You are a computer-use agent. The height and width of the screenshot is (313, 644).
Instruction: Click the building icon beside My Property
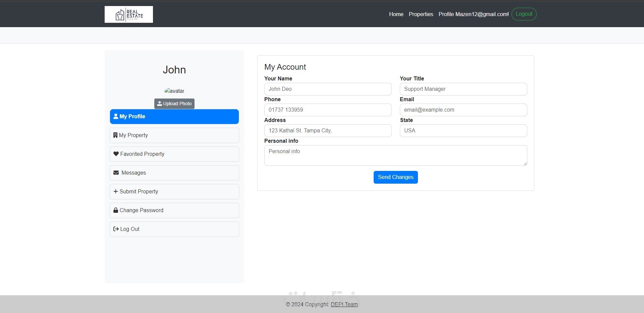[x=115, y=135]
